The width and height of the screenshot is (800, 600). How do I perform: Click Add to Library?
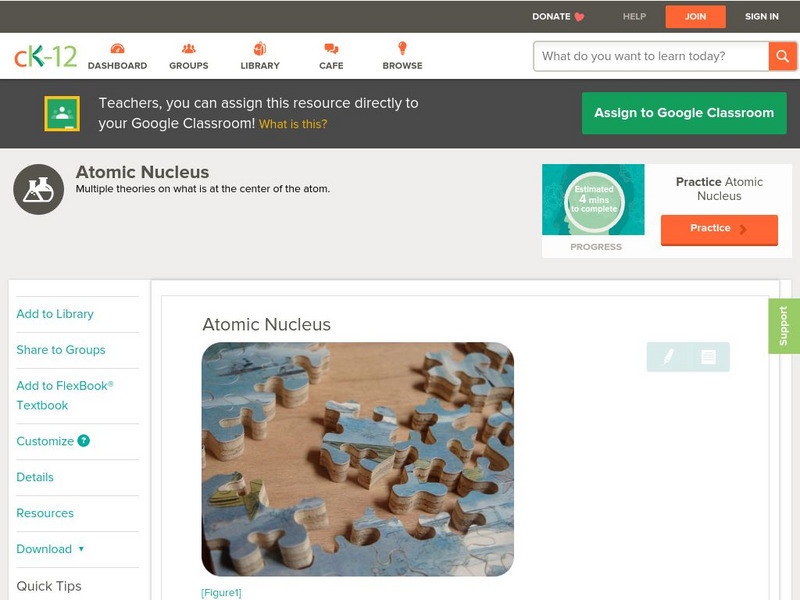click(x=55, y=314)
